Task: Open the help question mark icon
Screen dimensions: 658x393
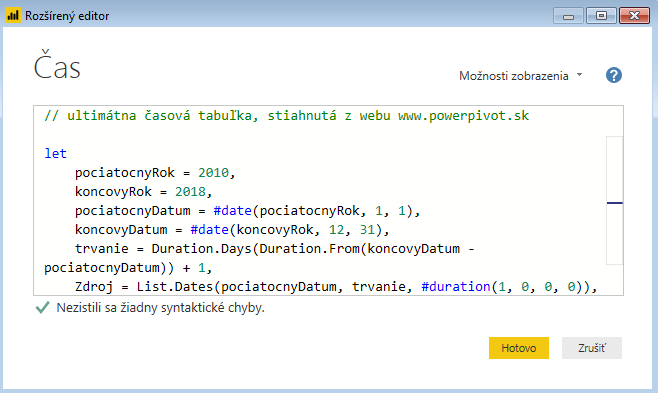Action: [x=614, y=75]
